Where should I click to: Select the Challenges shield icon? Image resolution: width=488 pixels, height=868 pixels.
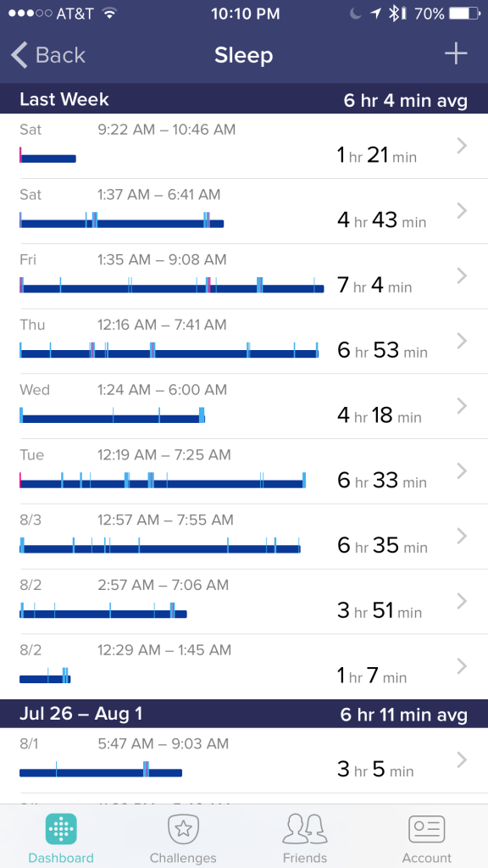pyautogui.click(x=183, y=829)
